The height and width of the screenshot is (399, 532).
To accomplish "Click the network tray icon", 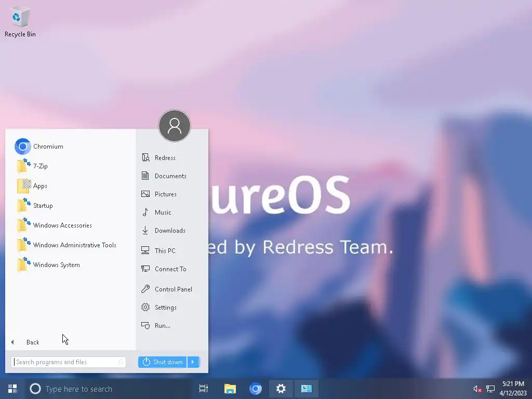I will click(490, 389).
